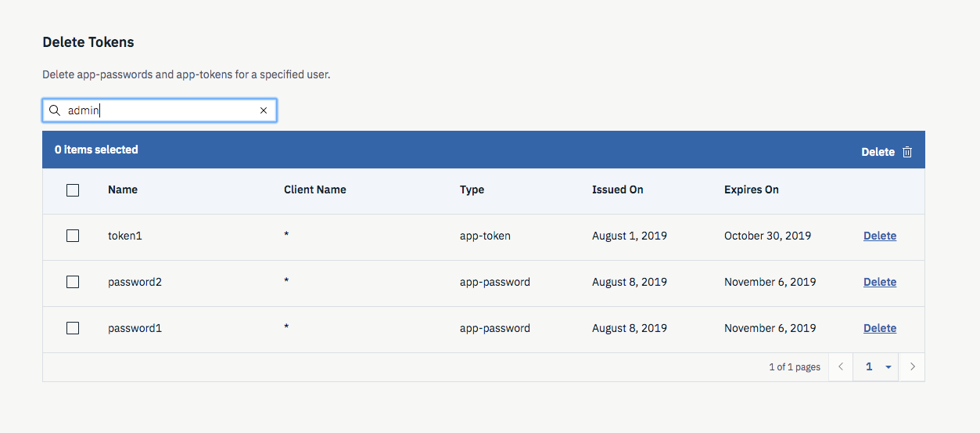Click Delete link for password2
The height and width of the screenshot is (433, 980).
coord(879,282)
